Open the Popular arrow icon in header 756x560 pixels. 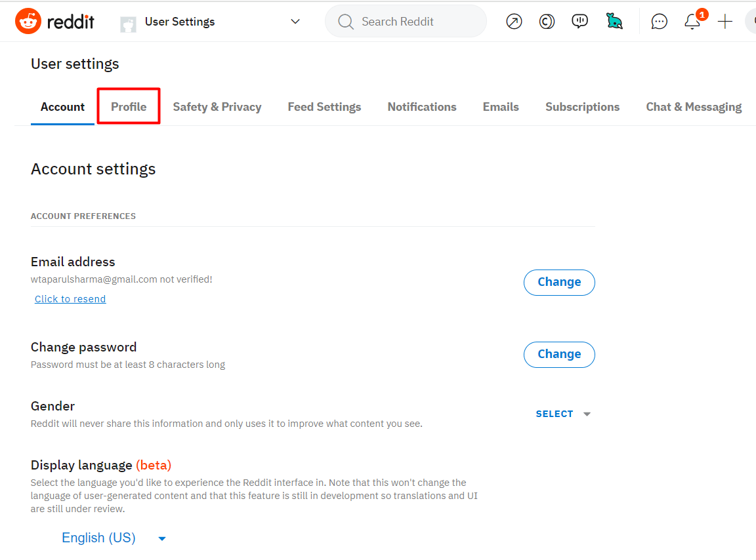pos(514,22)
